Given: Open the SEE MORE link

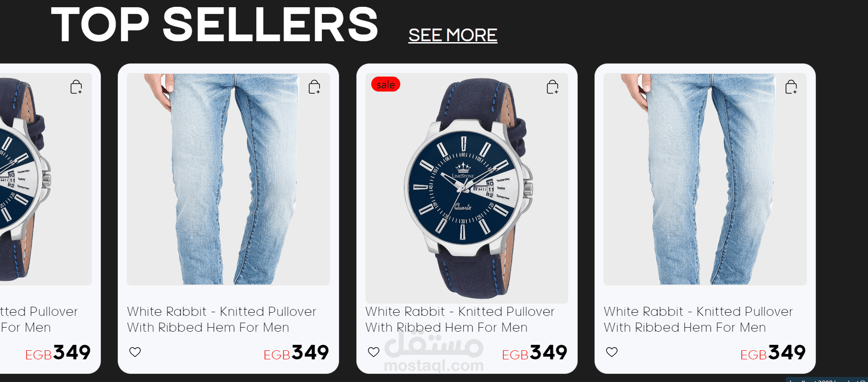Looking at the screenshot, I should coord(453,35).
